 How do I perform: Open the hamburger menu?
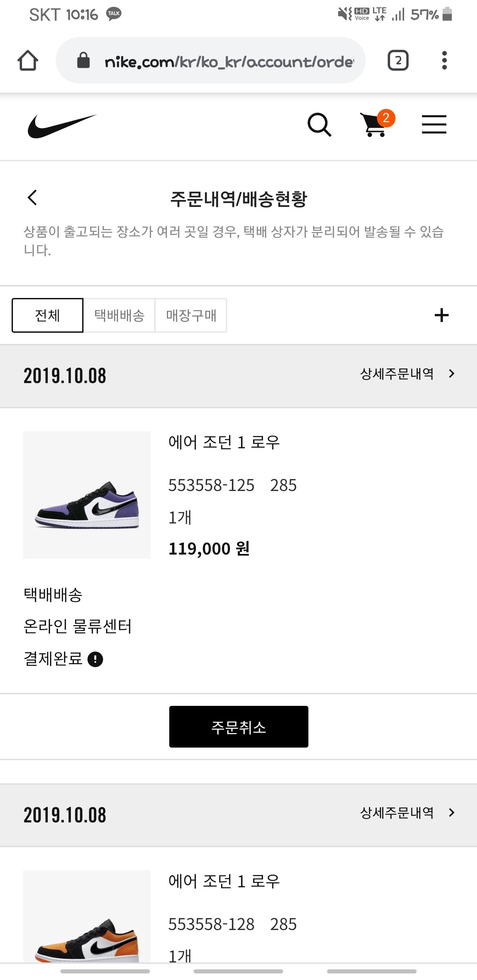[x=434, y=124]
